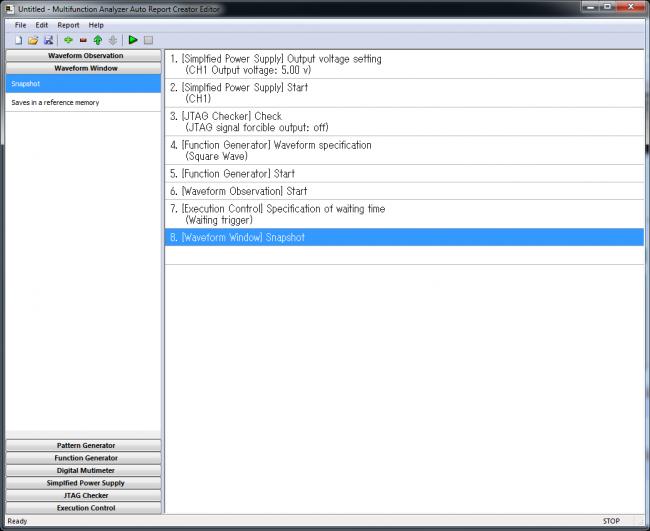Expand the Waveform Observation panel
The image size is (650, 531).
coord(84,56)
